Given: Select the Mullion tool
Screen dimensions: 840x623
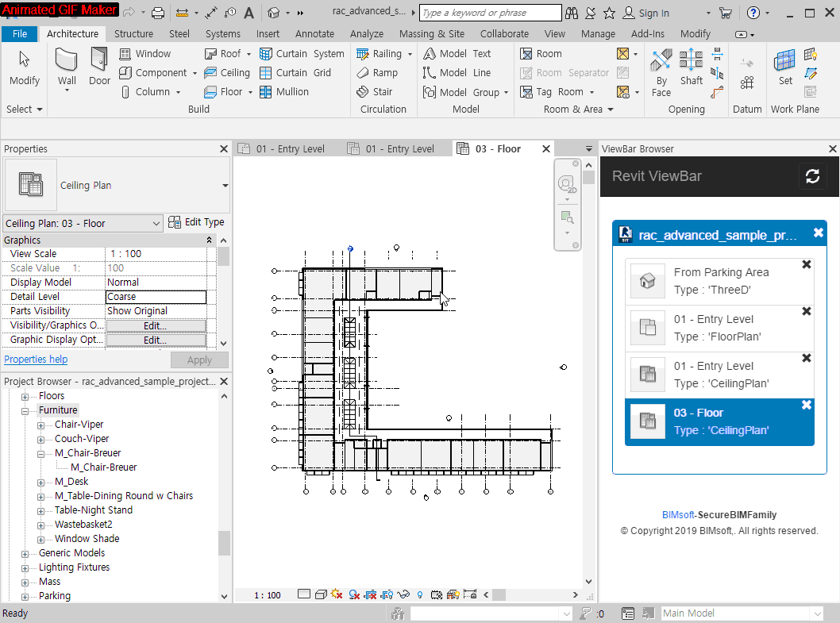Looking at the screenshot, I should [x=288, y=91].
